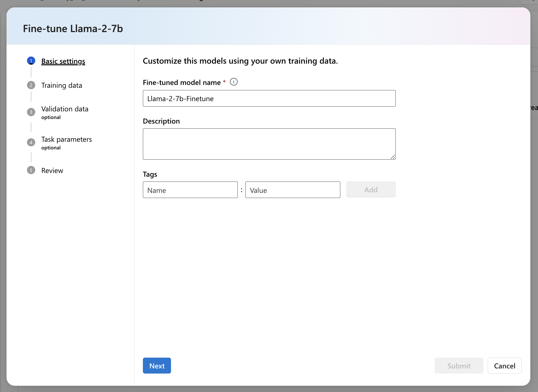
Task: Click the 'Tags' label
Action: coord(150,174)
